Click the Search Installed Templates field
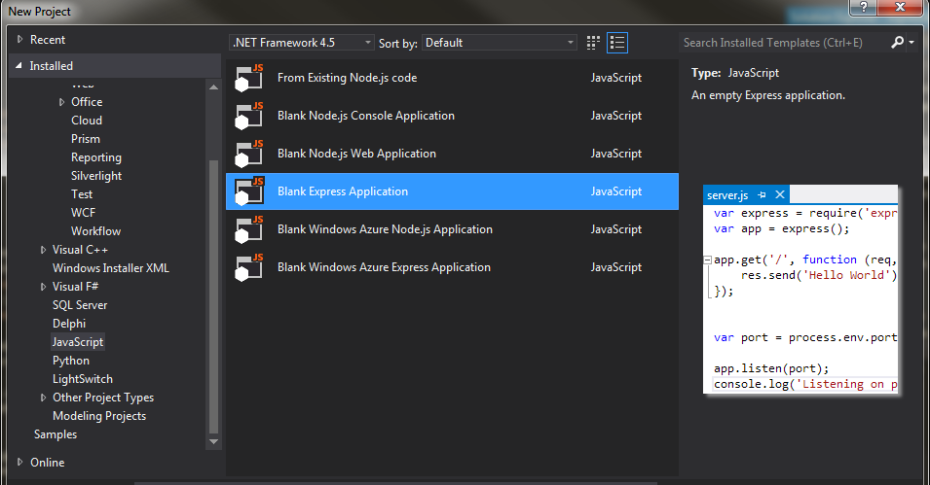 point(784,43)
